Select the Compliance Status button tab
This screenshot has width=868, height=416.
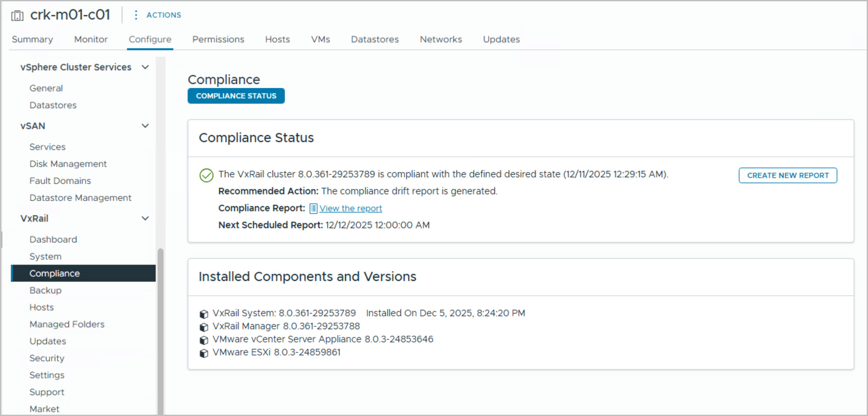236,96
